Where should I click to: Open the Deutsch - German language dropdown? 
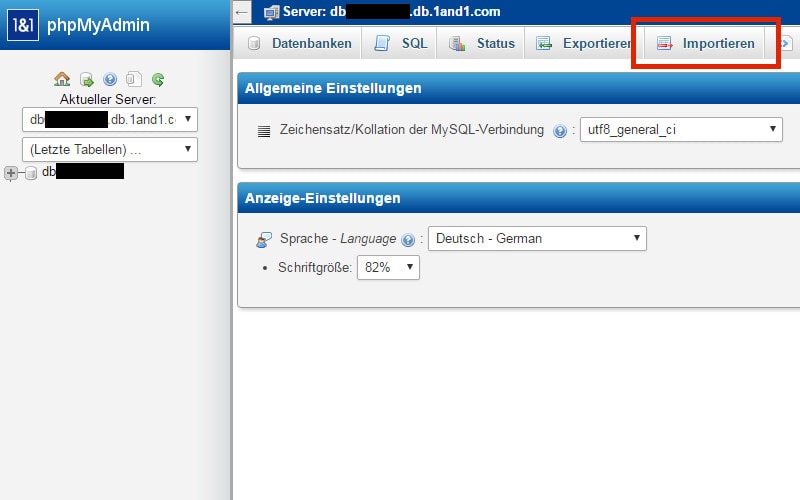(537, 238)
